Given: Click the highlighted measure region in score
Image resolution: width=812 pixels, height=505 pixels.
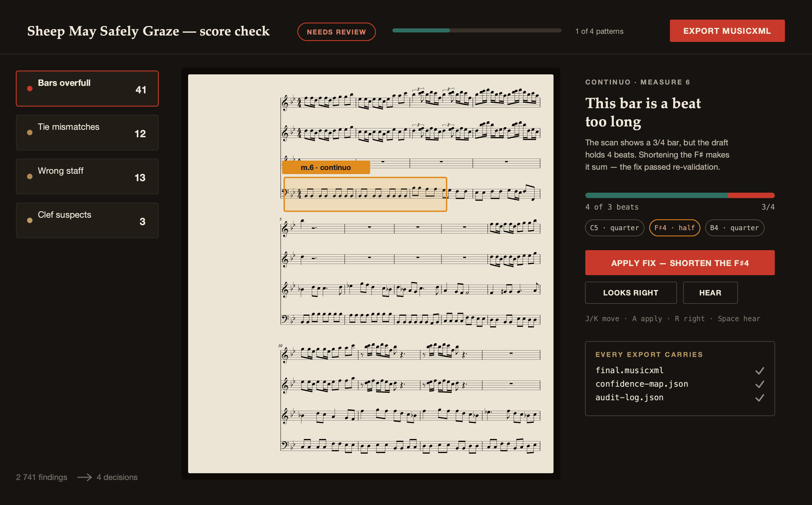Looking at the screenshot, I should (365, 194).
